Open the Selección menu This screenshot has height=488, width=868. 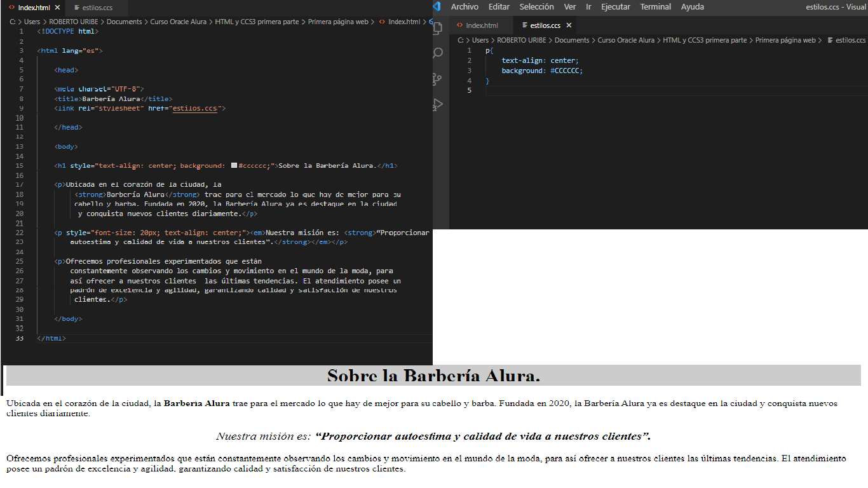click(536, 6)
